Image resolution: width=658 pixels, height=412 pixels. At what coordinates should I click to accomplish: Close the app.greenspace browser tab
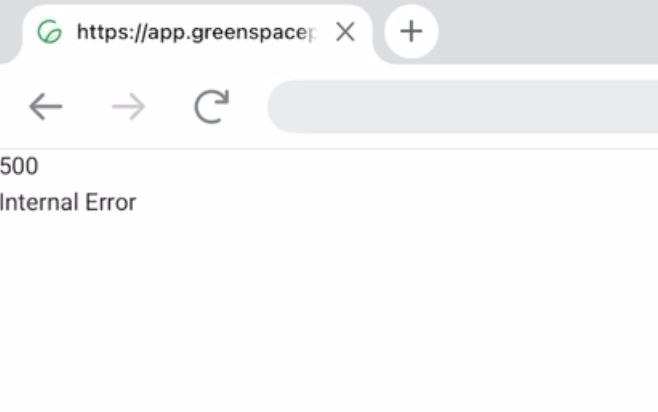345,32
